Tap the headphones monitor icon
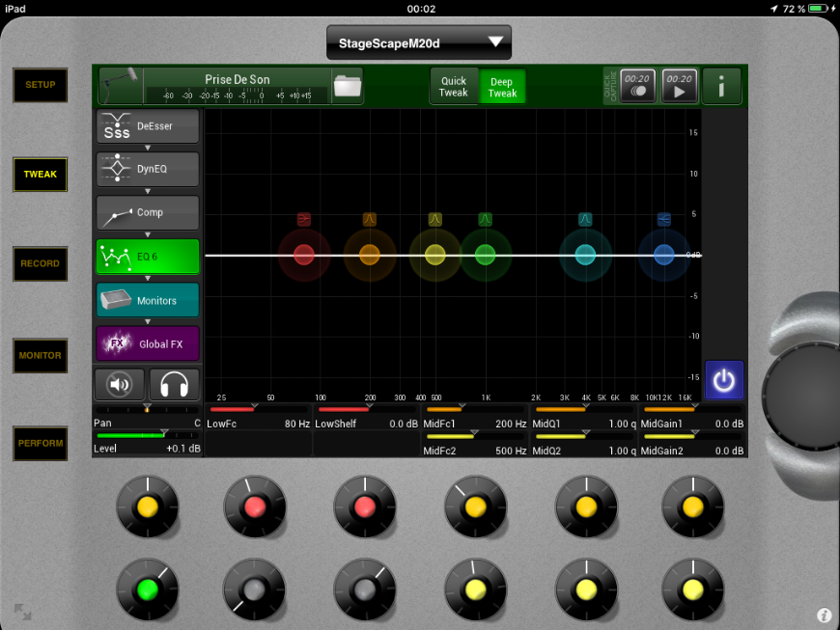This screenshot has width=840, height=630. pos(175,384)
